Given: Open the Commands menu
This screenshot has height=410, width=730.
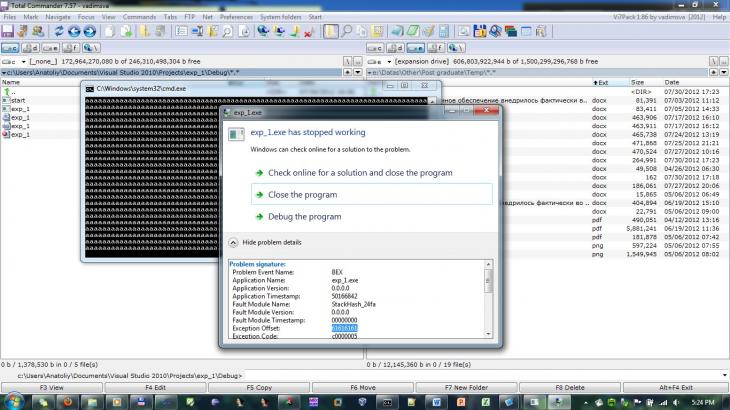Looking at the screenshot, I should click(139, 17).
